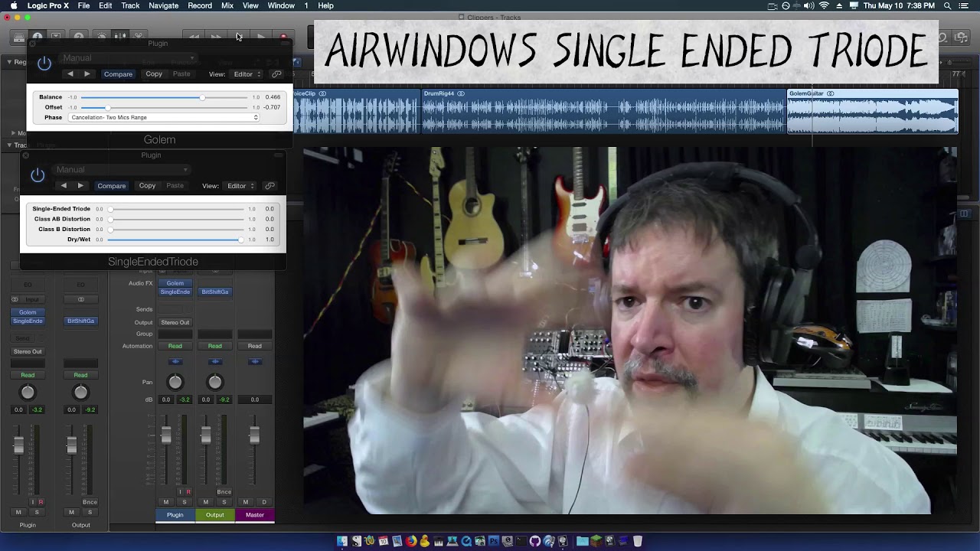Go to previous preset in SingleEndedTriode plugin
This screenshot has height=551, width=980.
pyautogui.click(x=64, y=186)
